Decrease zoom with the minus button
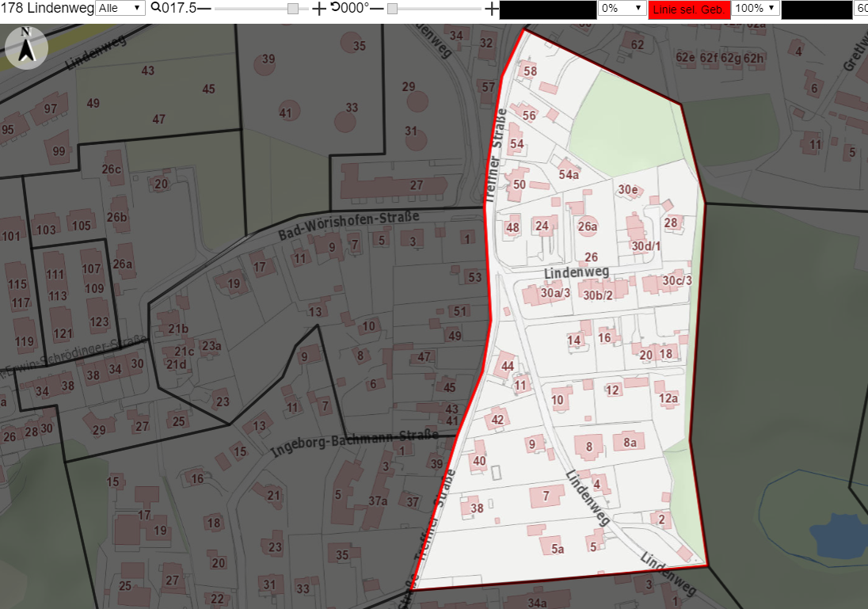868x609 pixels. tap(204, 8)
